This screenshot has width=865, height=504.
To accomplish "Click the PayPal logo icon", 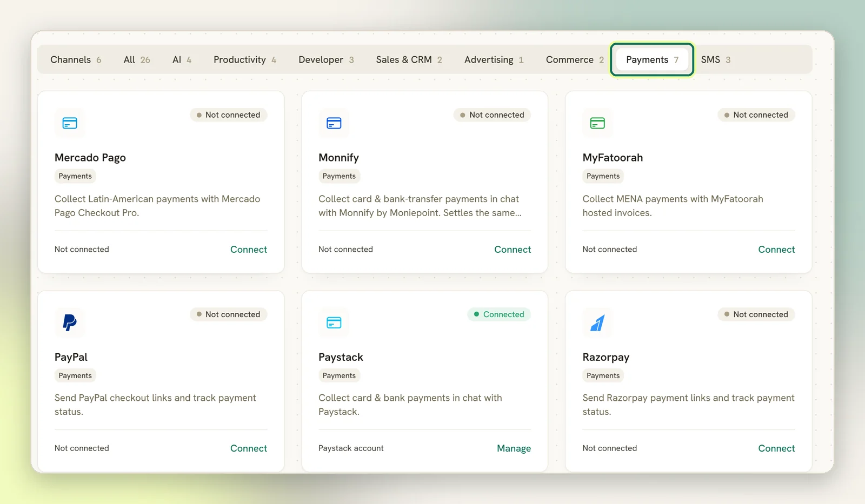I will (x=70, y=322).
